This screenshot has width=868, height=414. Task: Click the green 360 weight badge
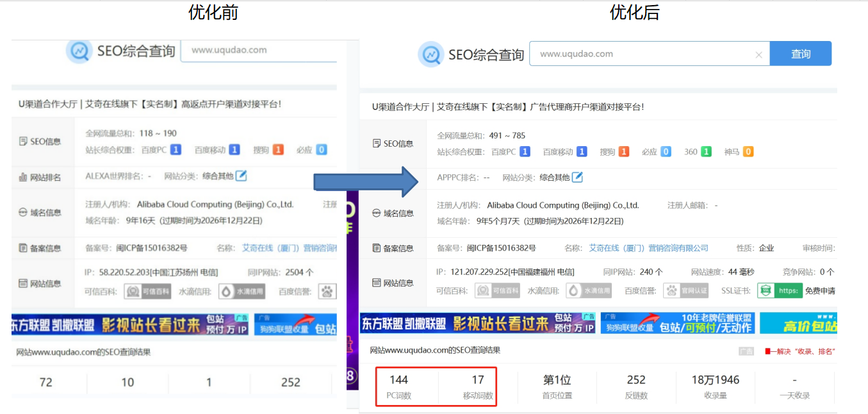707,151
